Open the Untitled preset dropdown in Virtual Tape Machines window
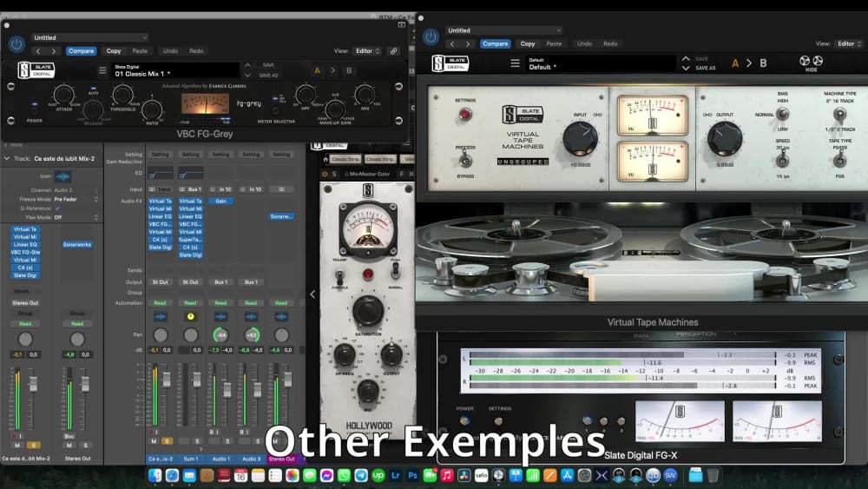Viewport: 868px width, 489px height. tap(503, 30)
